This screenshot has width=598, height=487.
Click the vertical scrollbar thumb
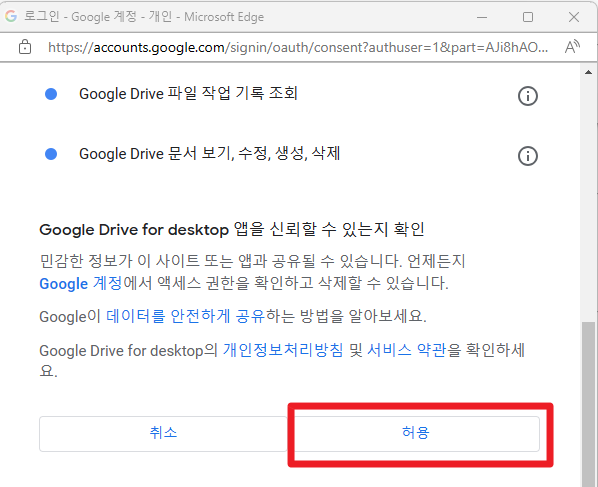coord(588,404)
